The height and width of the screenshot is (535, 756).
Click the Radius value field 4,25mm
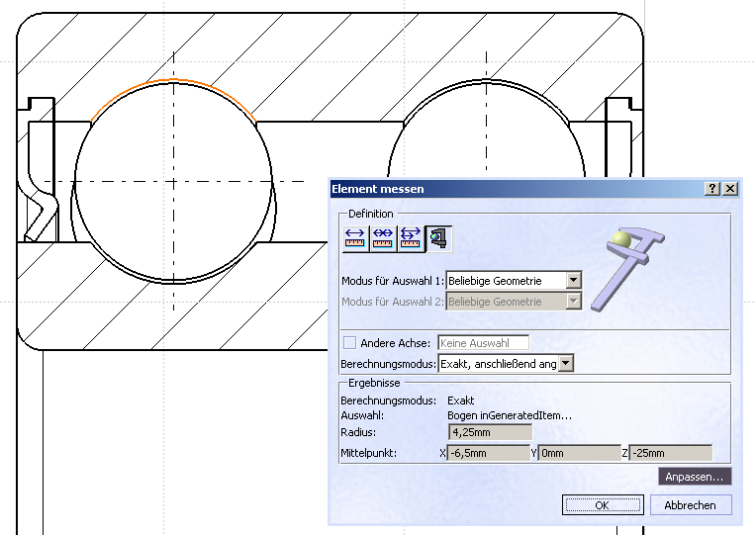click(491, 432)
